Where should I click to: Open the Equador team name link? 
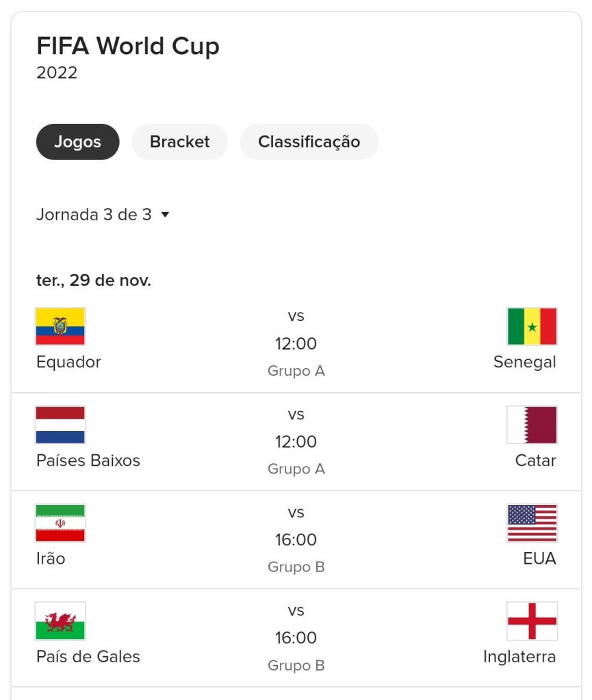[x=68, y=362]
